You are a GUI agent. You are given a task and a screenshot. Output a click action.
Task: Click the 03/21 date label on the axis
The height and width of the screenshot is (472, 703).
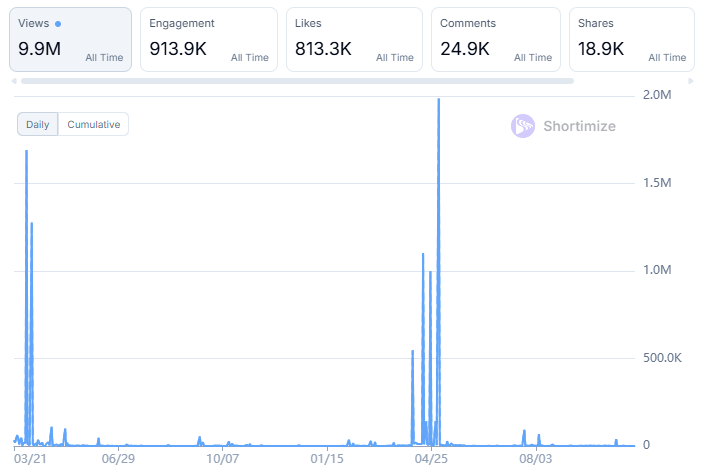[x=31, y=459]
